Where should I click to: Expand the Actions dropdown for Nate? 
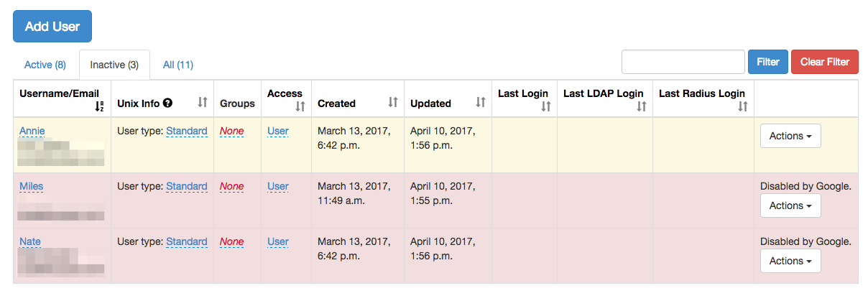pos(790,261)
